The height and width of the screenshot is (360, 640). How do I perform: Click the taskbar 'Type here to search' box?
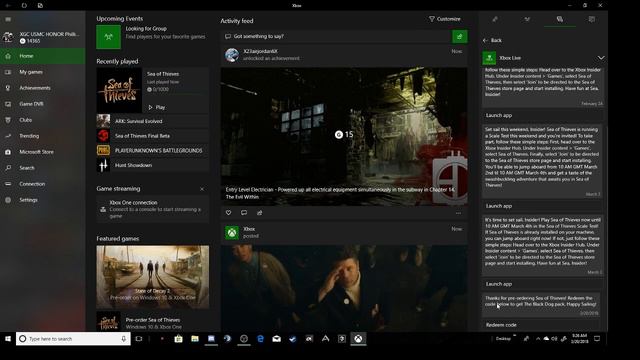73,339
